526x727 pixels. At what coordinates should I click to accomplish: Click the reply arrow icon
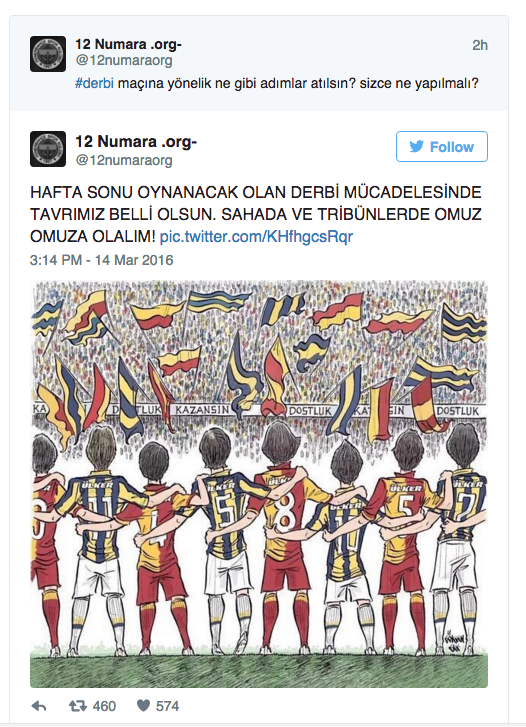click(39, 706)
